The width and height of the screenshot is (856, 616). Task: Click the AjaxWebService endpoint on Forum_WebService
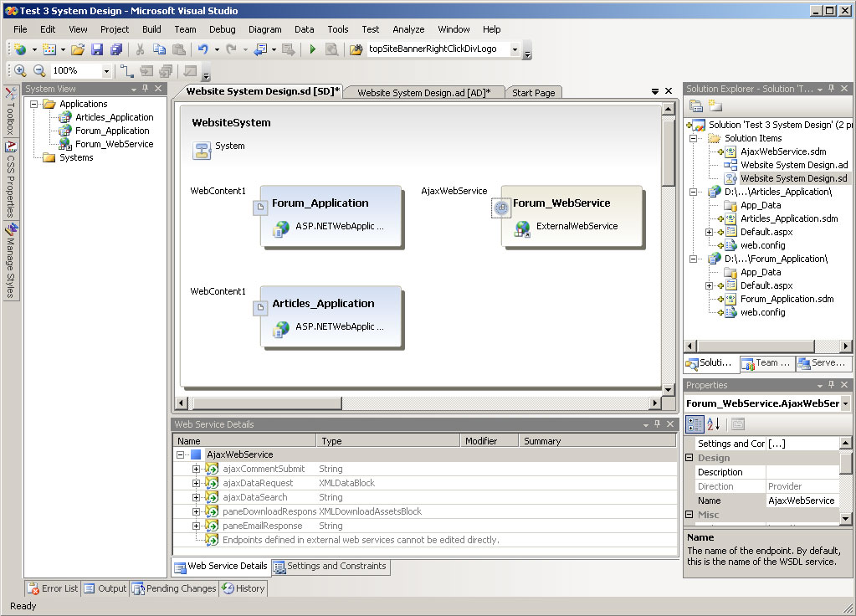coord(501,208)
